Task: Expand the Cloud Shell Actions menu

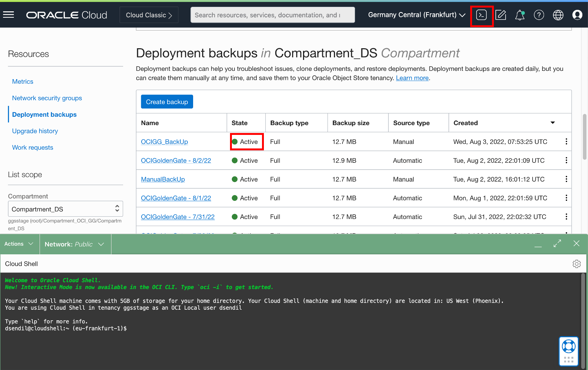Action: click(19, 244)
